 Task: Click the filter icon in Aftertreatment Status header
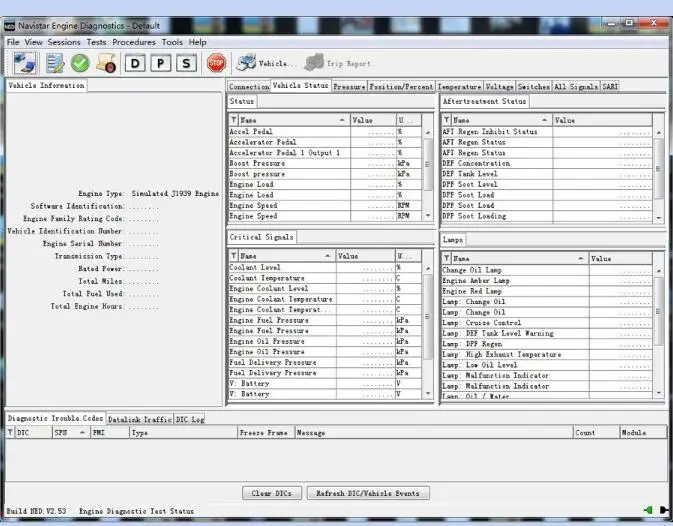[x=446, y=120]
